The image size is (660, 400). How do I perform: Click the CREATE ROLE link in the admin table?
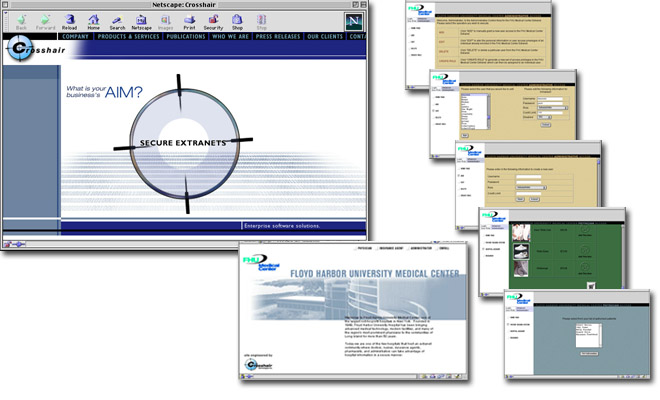447,61
